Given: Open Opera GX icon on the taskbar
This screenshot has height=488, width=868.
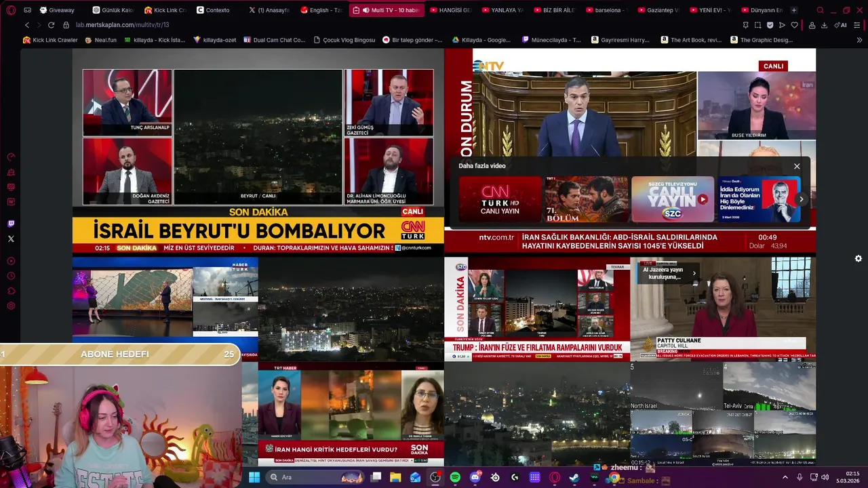Looking at the screenshot, I should click(x=555, y=477).
